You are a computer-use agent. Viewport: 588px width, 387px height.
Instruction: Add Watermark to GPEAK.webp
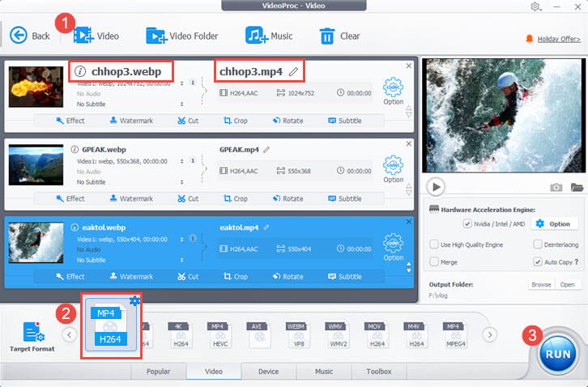(x=132, y=198)
